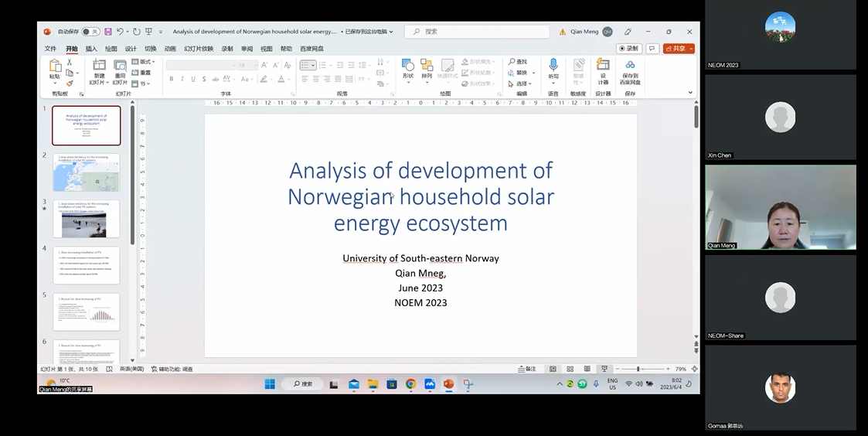Switch to the Transitions (切换) tab
The image size is (868, 436).
[151, 49]
